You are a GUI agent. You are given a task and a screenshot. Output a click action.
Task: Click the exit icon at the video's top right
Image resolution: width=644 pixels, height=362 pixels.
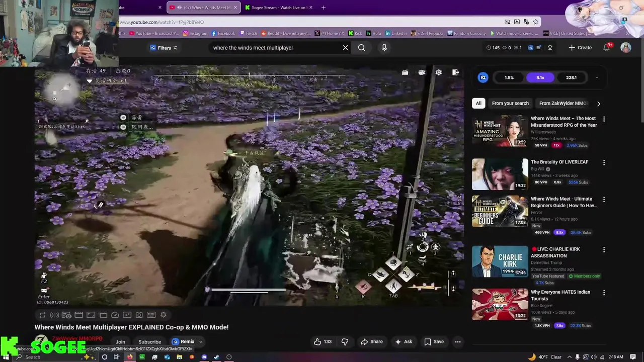click(455, 72)
